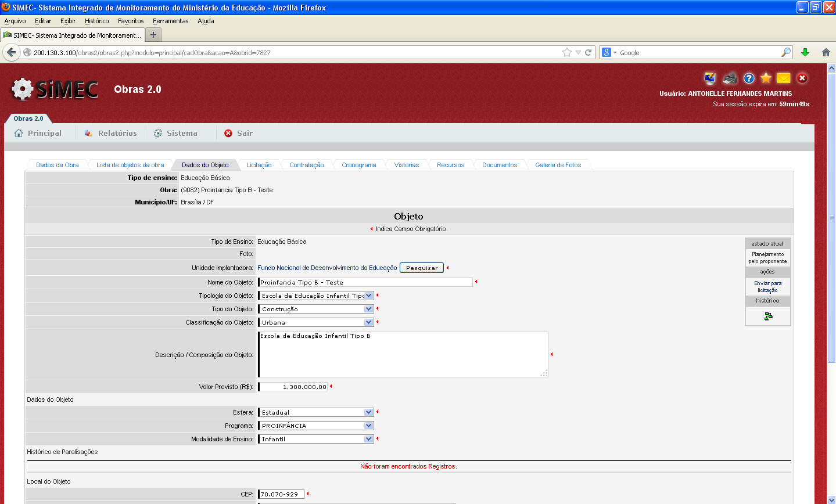
Task: Open Firefox downloads with the green arrow
Action: (x=805, y=52)
